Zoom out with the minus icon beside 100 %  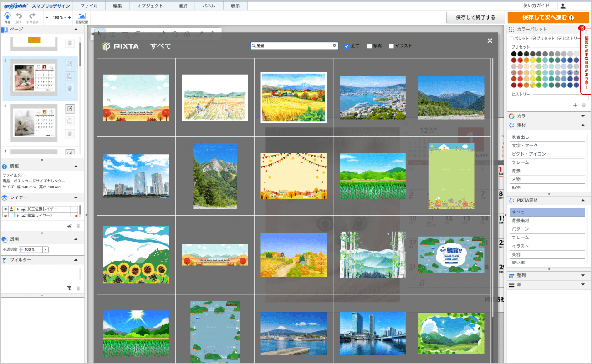pyautogui.click(x=47, y=17)
